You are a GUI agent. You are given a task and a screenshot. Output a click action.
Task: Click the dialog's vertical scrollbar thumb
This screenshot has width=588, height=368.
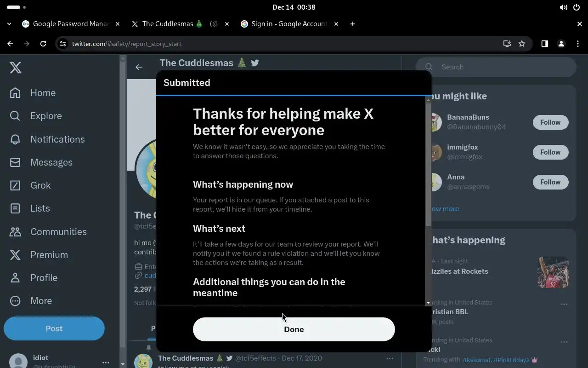tap(428, 164)
